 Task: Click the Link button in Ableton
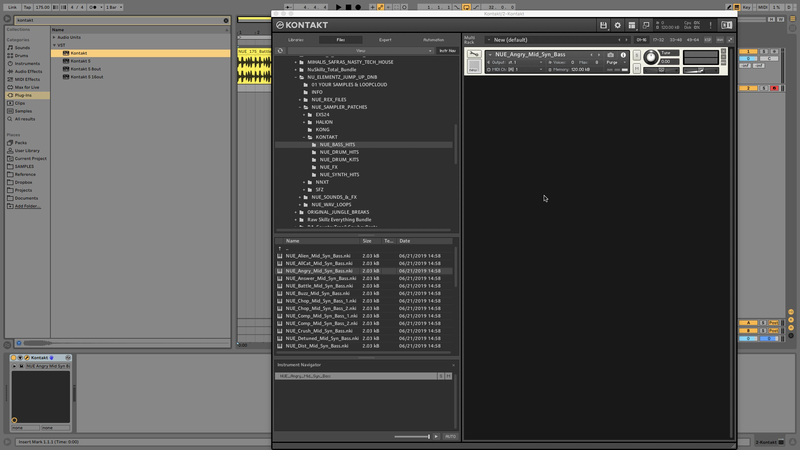12,7
